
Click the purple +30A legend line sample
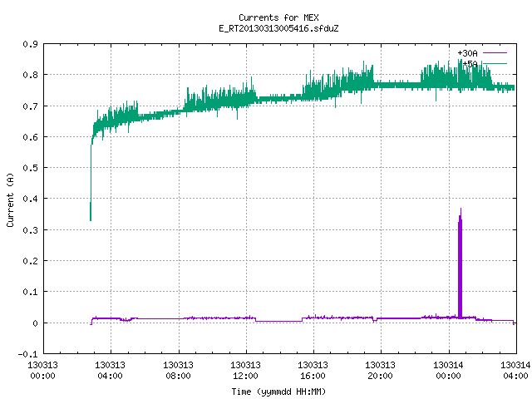pyautogui.click(x=495, y=53)
